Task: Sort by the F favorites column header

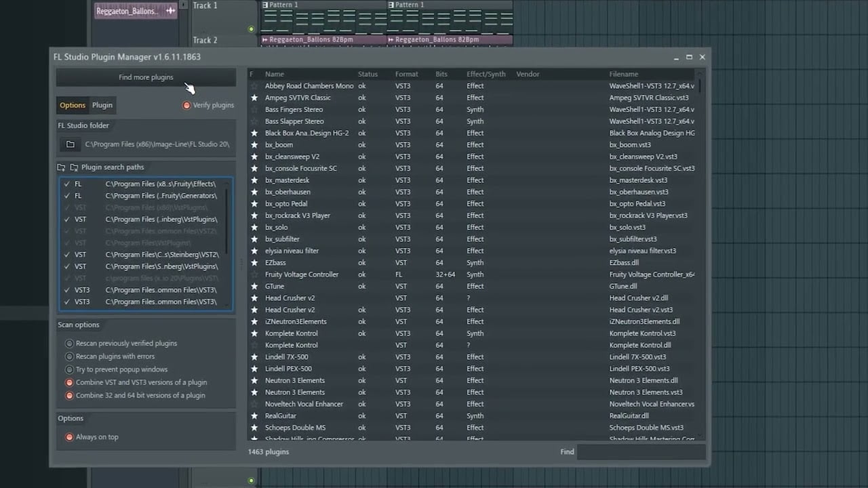Action: 252,74
